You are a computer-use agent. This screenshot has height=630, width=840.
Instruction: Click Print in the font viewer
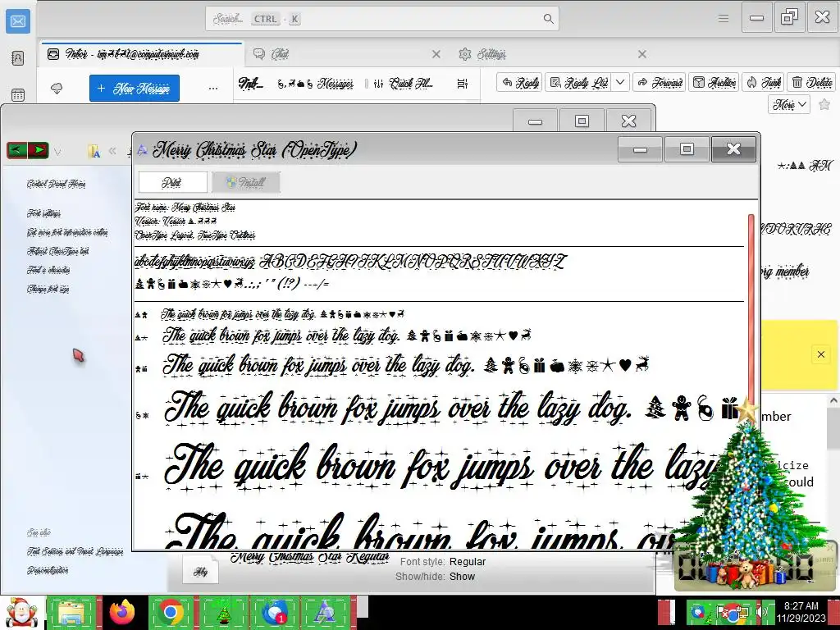[172, 182]
